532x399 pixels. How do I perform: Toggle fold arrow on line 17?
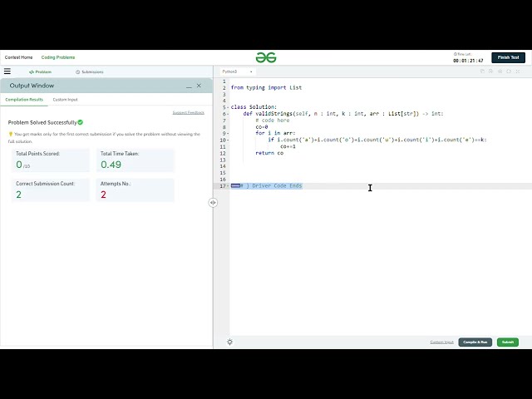pyautogui.click(x=228, y=186)
